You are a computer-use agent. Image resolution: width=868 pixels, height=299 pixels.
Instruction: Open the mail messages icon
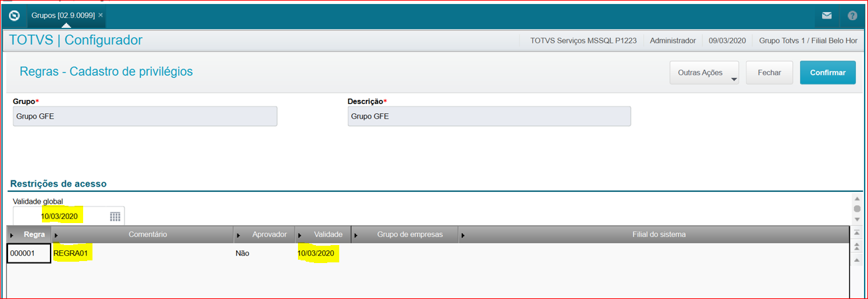click(x=827, y=15)
